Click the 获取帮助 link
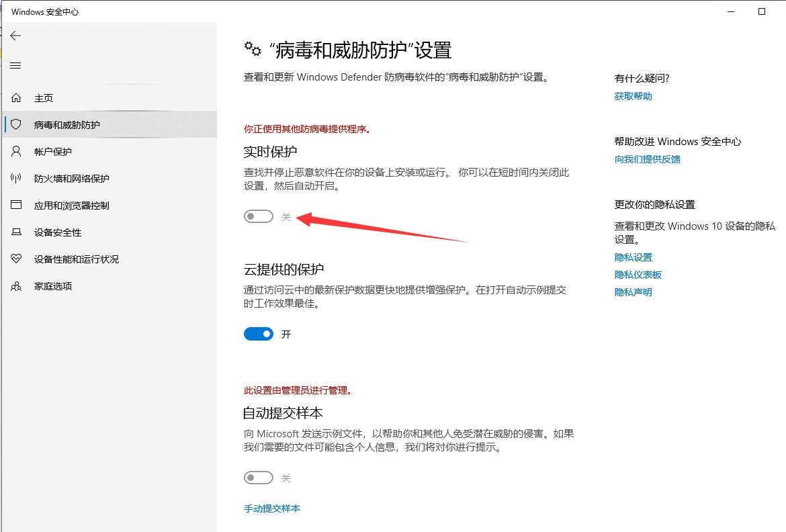The image size is (786, 532). (x=632, y=96)
